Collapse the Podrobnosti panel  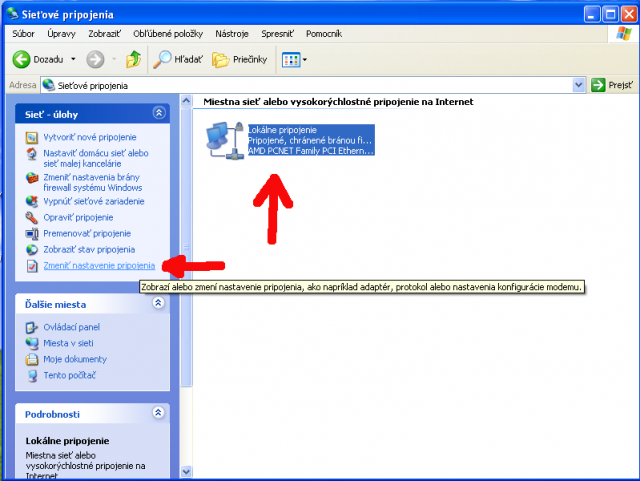(158, 413)
